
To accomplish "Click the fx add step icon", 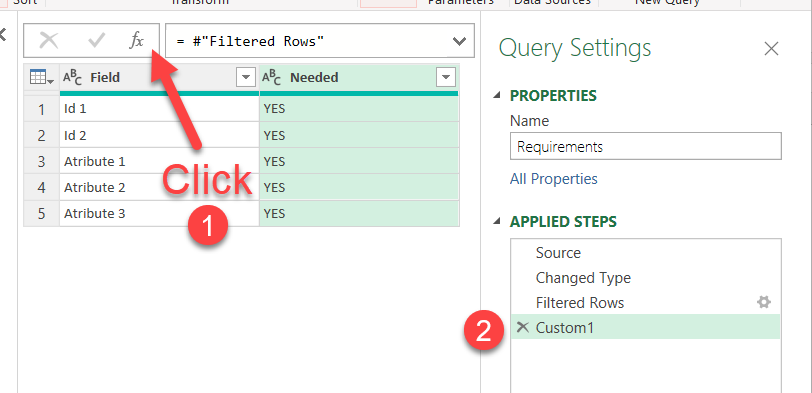I will pos(137,40).
